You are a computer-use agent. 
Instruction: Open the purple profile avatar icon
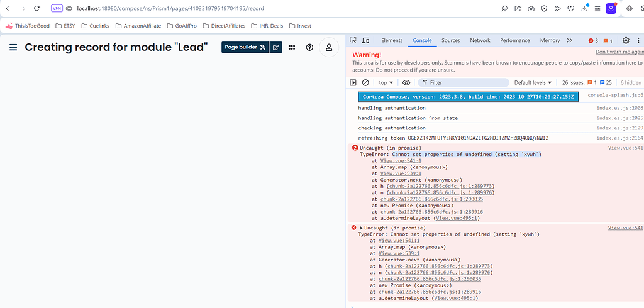coord(611,8)
